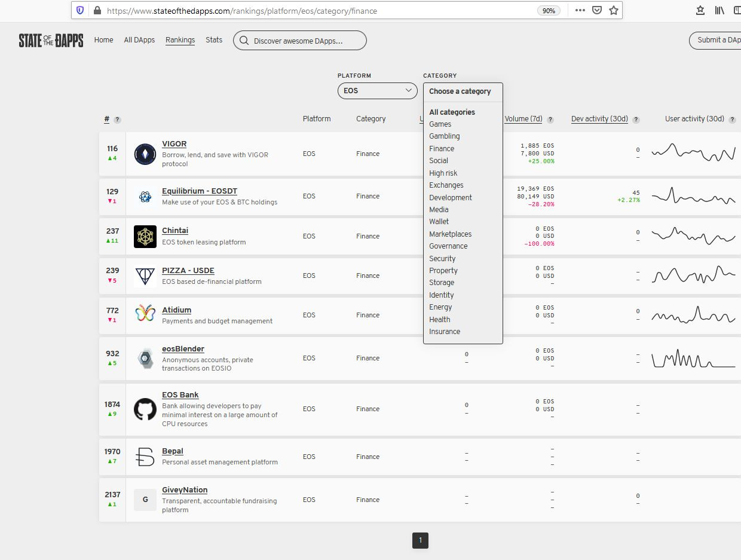Viewport: 741px width, 560px height.
Task: Click the Firefox tracking protection shield icon
Action: click(80, 10)
